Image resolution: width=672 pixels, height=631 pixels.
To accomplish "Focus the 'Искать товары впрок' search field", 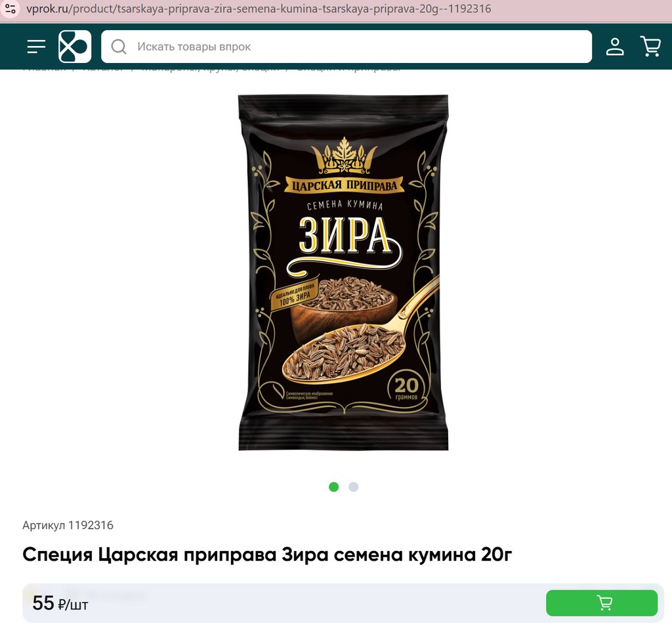I will point(346,47).
